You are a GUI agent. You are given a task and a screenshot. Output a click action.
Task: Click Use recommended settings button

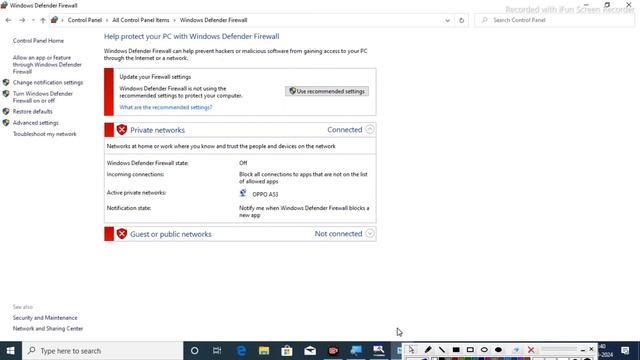coord(327,91)
